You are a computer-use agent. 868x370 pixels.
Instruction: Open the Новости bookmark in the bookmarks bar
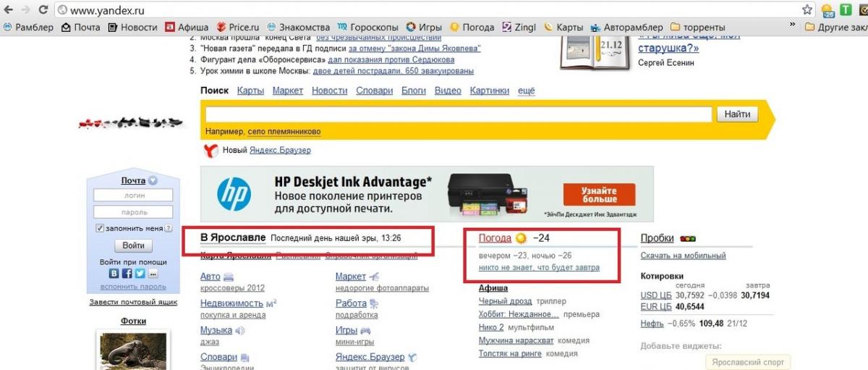(132, 27)
